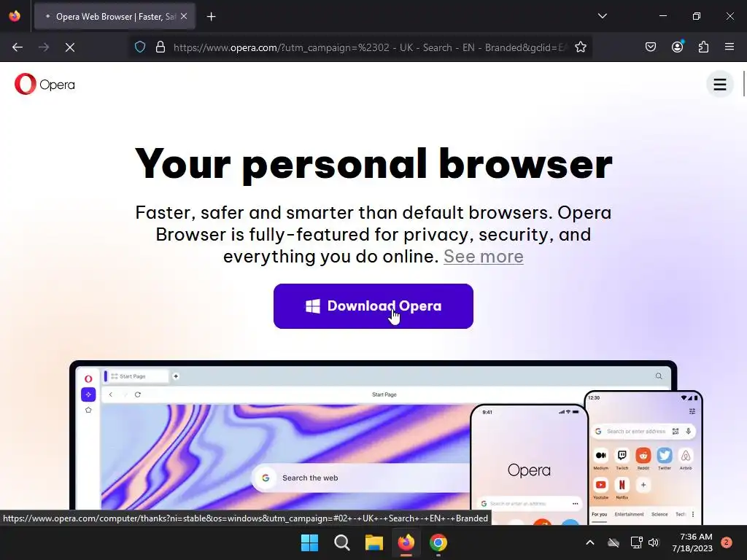Viewport: 747px width, 560px height.
Task: Open the Firefox account menu
Action: point(677,47)
